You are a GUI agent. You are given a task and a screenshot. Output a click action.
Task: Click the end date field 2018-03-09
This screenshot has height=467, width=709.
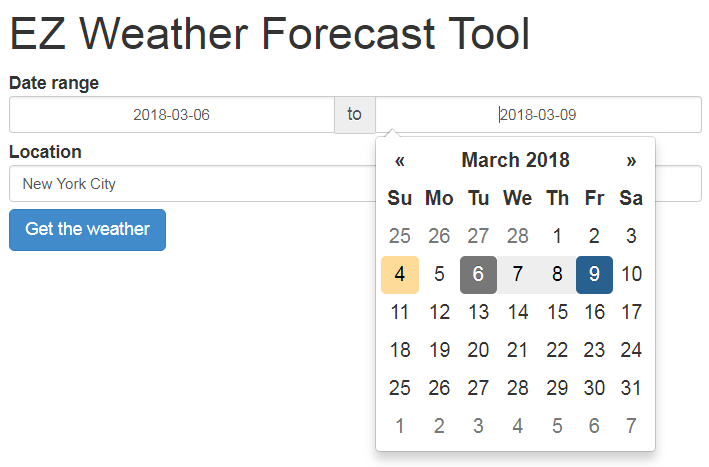(538, 114)
